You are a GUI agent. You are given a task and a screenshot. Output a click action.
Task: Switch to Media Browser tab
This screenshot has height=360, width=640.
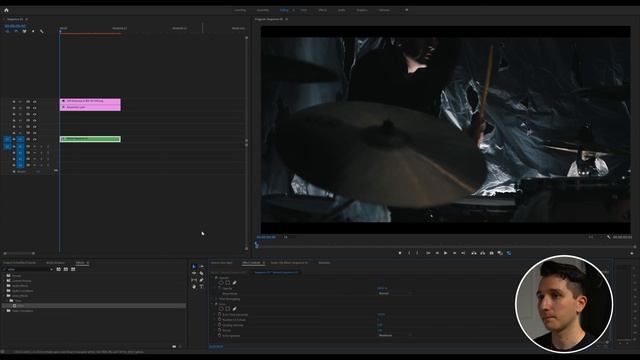point(55,263)
